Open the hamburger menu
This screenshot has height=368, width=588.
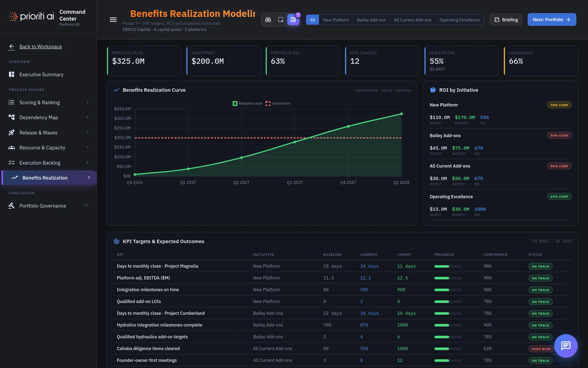pyautogui.click(x=113, y=20)
